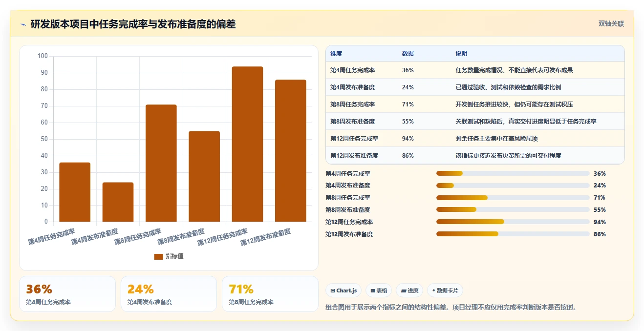This screenshot has height=331, width=644.
Task: Click the y-axis label 50 on the chart
Action: pyautogui.click(x=44, y=139)
